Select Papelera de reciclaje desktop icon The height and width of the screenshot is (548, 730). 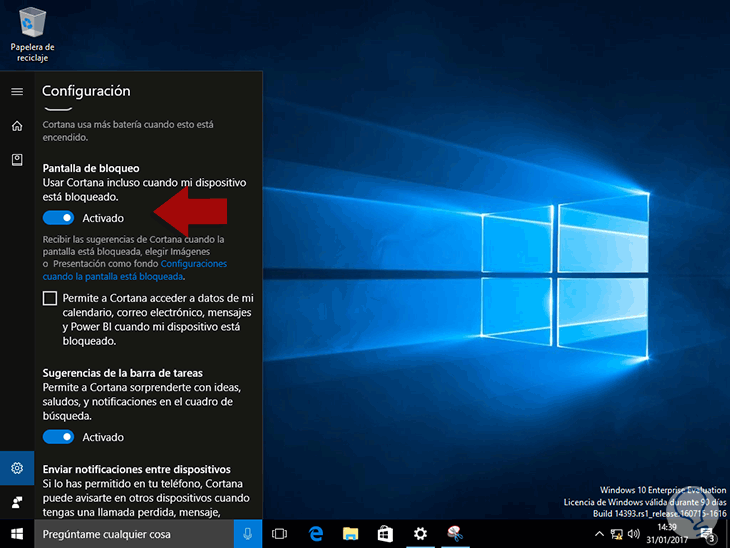click(33, 35)
